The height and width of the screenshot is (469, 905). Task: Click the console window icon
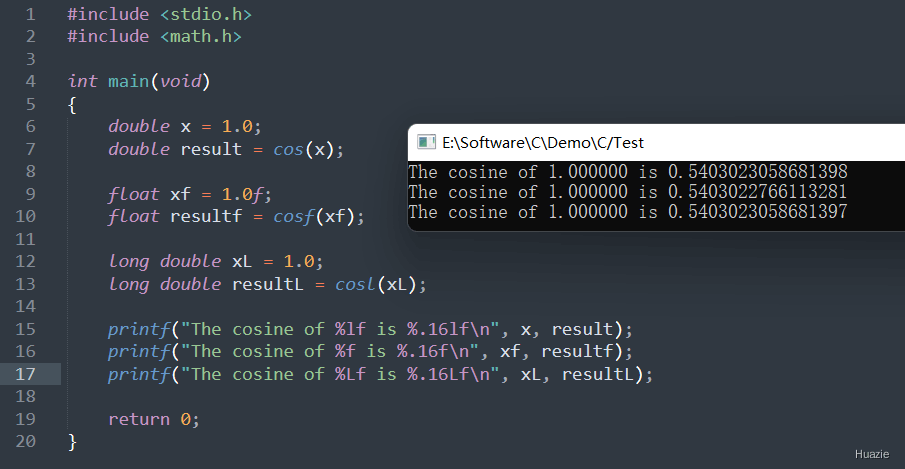pyautogui.click(x=426, y=142)
